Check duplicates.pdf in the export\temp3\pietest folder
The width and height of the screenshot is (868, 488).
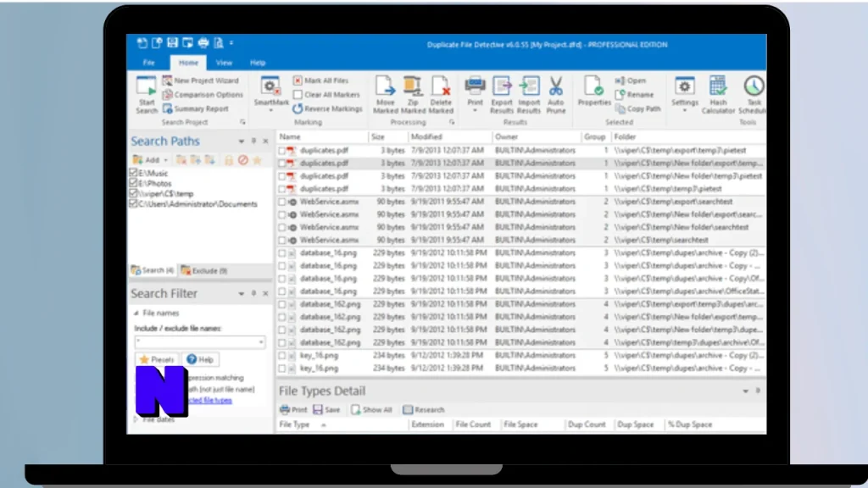coord(282,151)
